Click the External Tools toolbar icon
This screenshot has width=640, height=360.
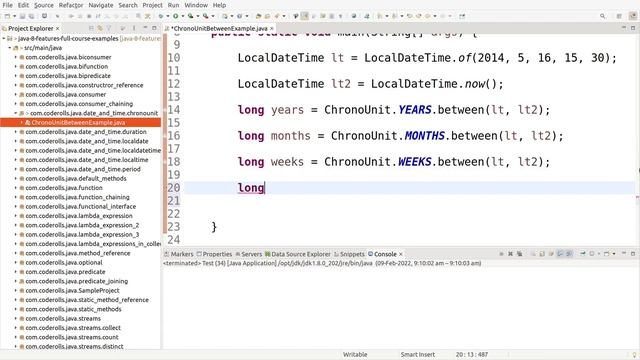pos(205,16)
